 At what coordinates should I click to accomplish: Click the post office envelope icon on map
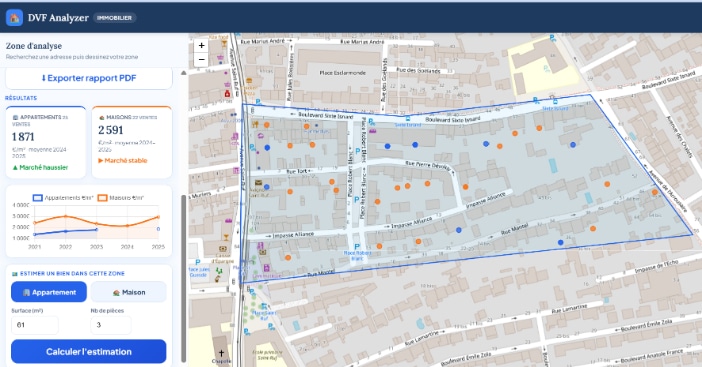[258, 183]
